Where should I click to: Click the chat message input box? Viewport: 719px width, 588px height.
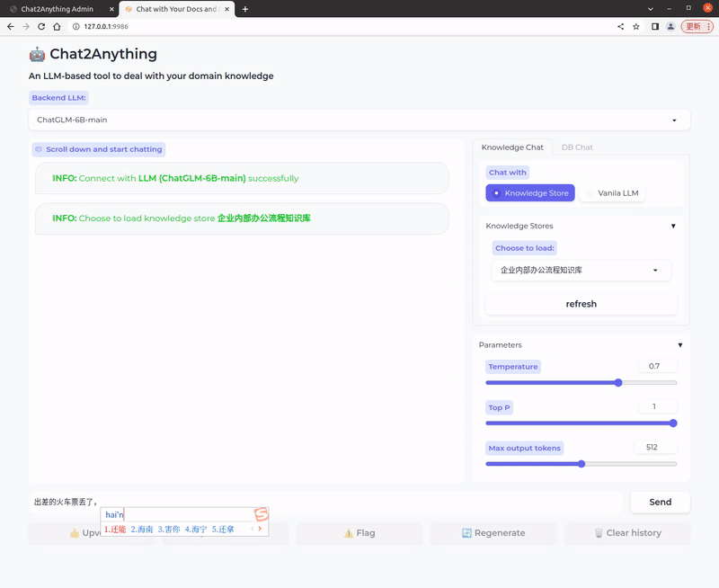(x=325, y=503)
